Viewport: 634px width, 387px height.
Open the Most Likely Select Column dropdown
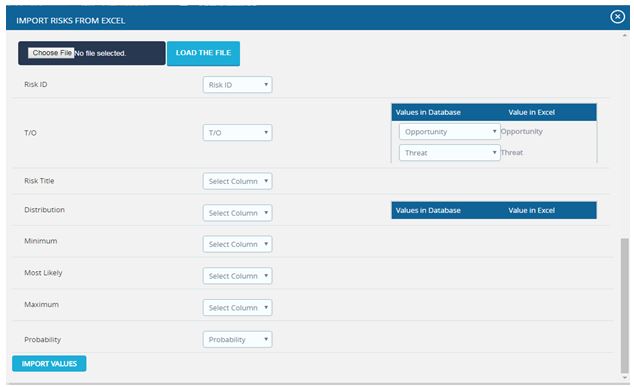pos(237,276)
